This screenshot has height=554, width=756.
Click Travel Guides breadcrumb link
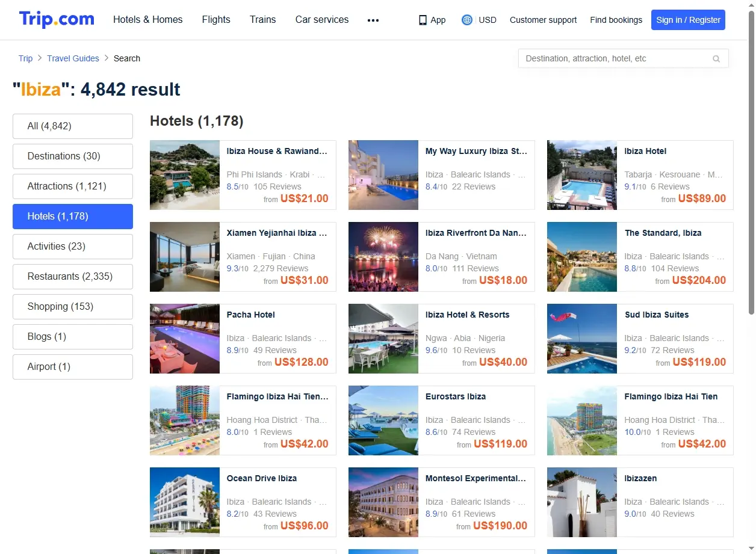[73, 58]
